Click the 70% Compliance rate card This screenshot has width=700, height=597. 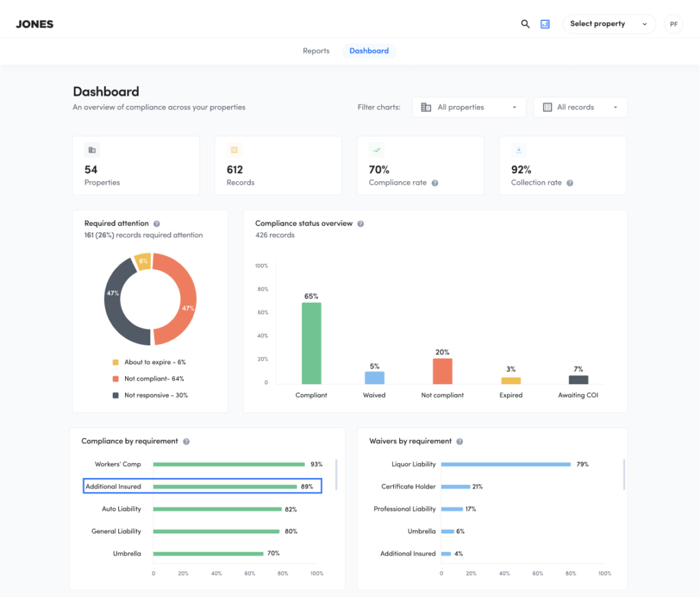tap(420, 165)
